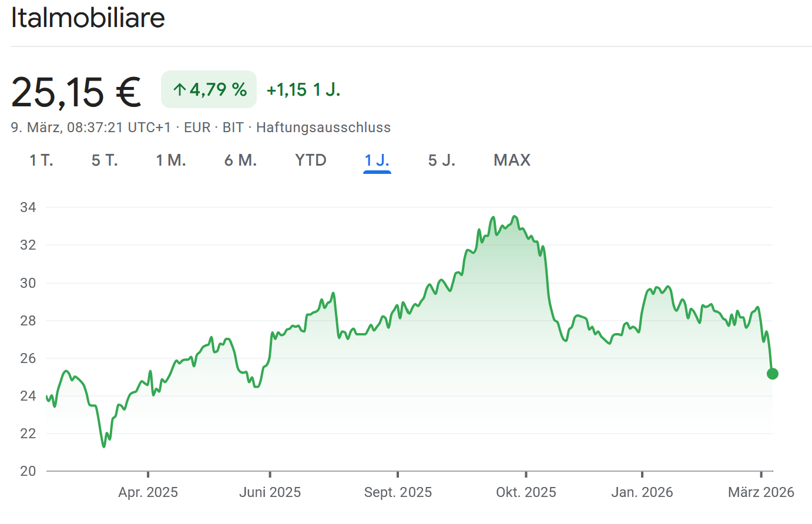Switch chart to 6 M. range
Viewport: 812px width, 524px height.
click(x=240, y=160)
